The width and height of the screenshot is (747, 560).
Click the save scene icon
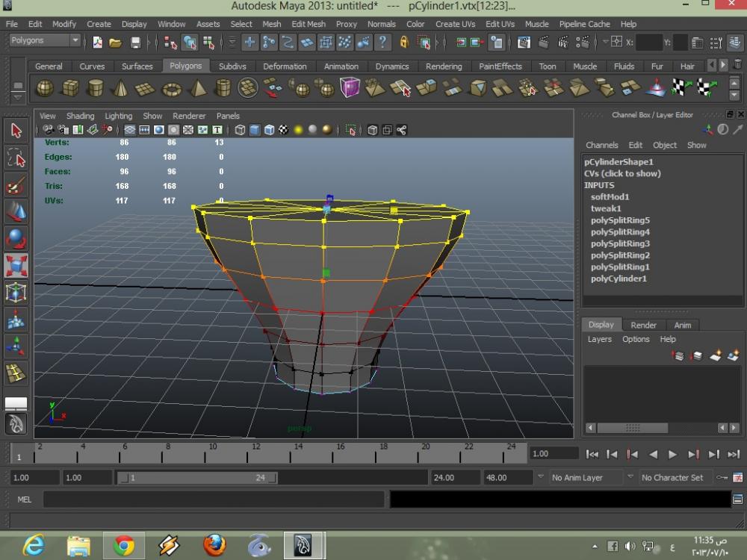[135, 43]
